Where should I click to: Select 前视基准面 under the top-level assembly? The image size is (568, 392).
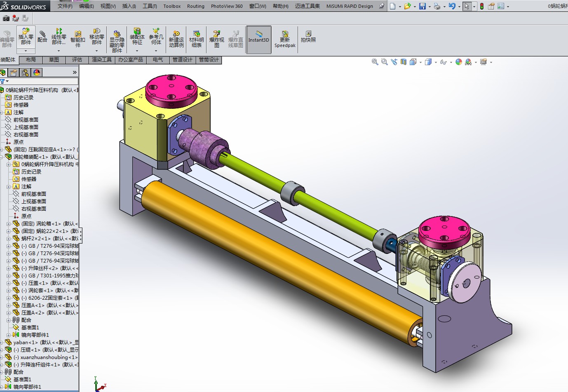(26, 120)
